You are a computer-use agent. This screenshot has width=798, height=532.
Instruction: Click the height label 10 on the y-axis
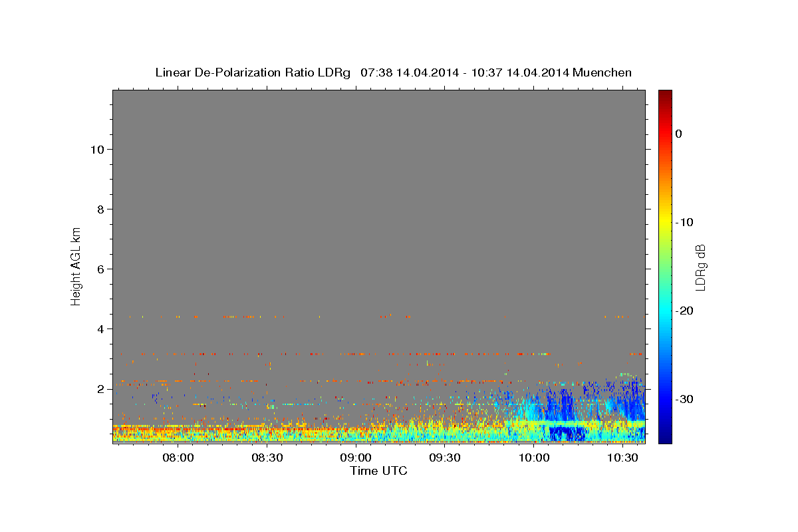tap(96, 150)
